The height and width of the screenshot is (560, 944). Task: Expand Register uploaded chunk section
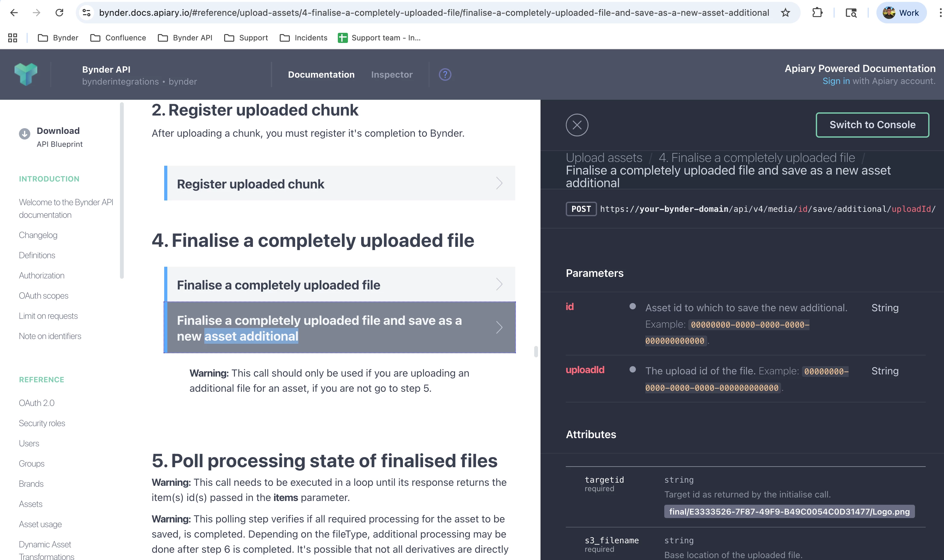pyautogui.click(x=340, y=183)
